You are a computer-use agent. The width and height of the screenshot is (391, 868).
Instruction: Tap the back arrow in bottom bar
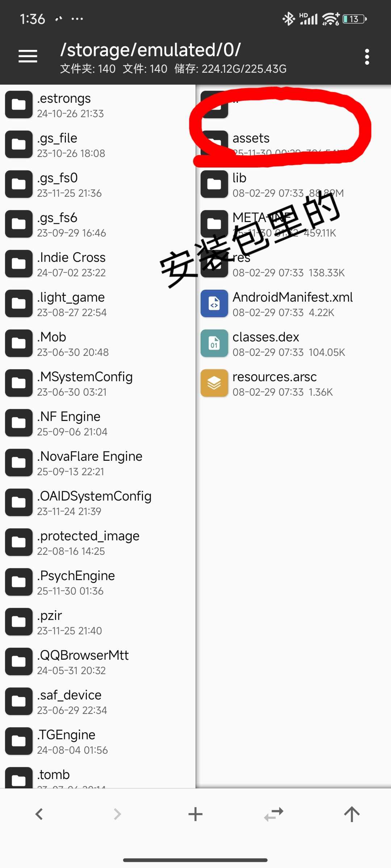pos(39,814)
